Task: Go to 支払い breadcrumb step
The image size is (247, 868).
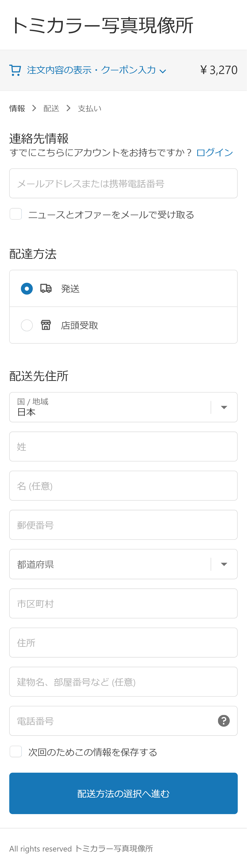Action: pyautogui.click(x=89, y=108)
